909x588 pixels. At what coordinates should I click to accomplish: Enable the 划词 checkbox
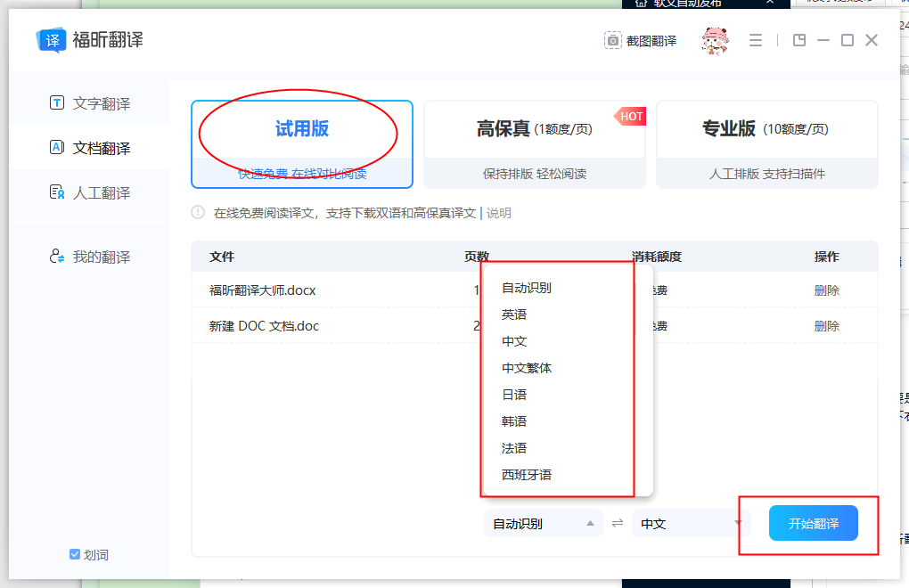pos(74,554)
